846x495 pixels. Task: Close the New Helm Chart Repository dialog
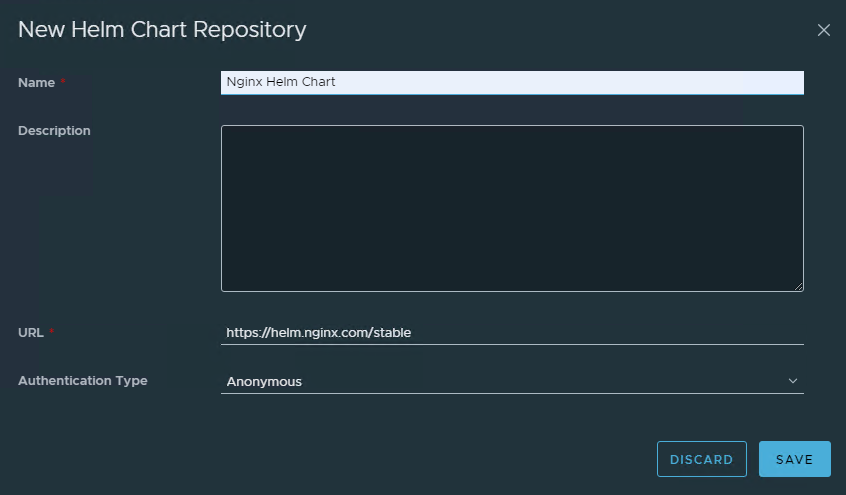(823, 30)
